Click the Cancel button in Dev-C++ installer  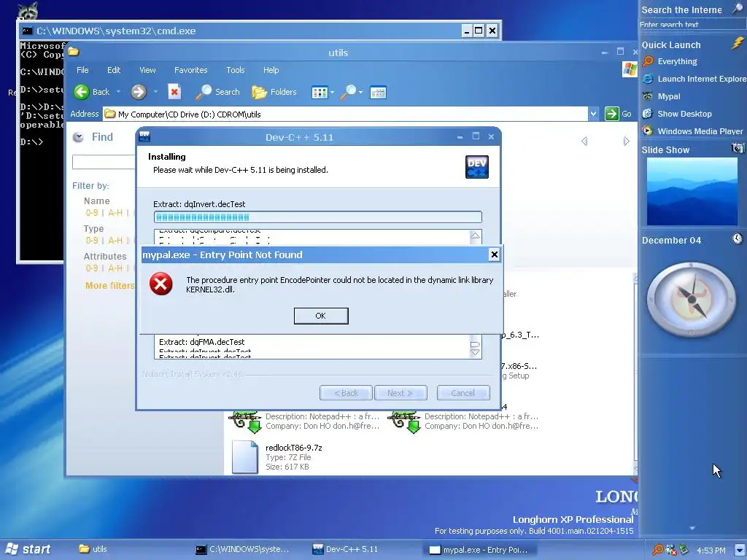point(463,393)
